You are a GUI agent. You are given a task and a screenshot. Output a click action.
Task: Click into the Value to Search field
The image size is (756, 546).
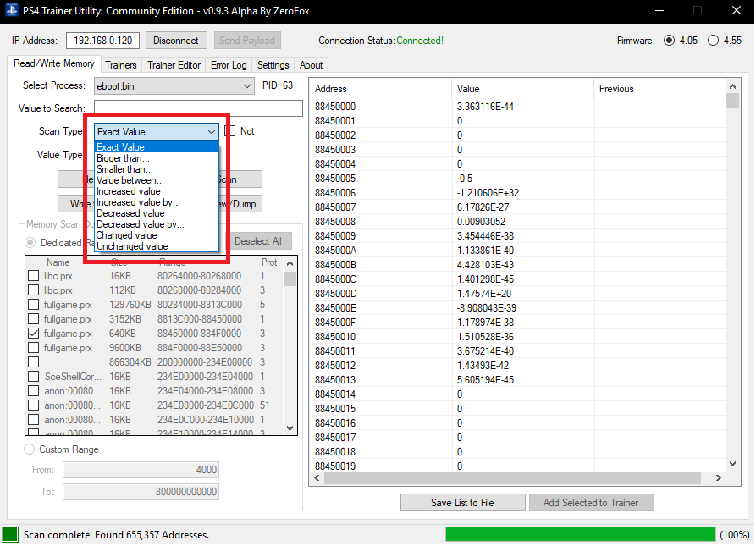(198, 108)
